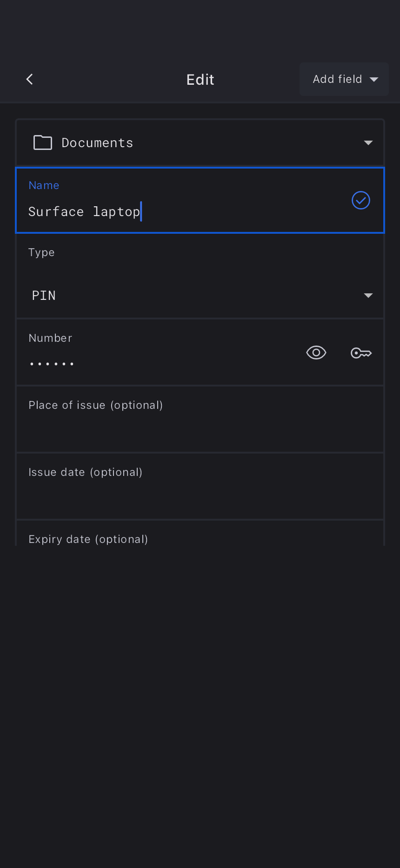Open the Documents folder dropdown arrow

click(x=368, y=143)
